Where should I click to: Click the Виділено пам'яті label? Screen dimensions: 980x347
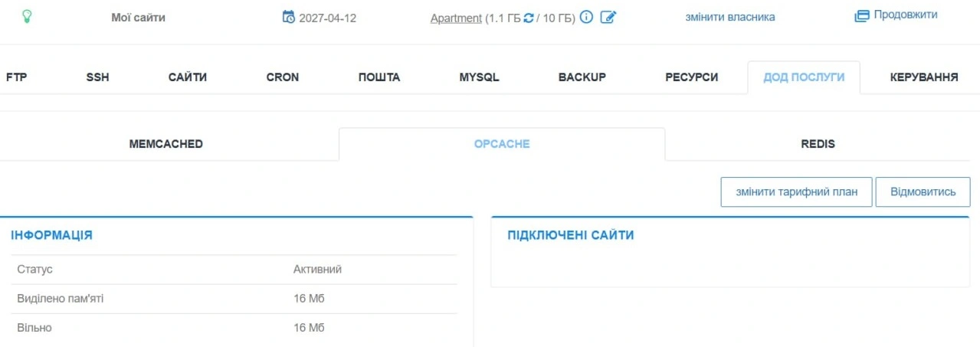[x=60, y=298]
